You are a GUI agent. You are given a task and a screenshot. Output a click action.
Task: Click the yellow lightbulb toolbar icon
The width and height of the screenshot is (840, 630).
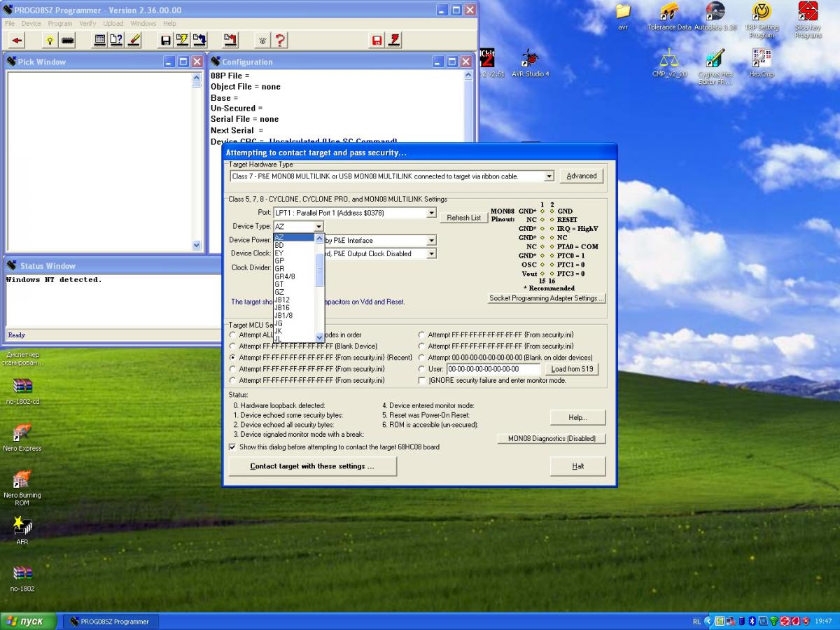(50, 40)
